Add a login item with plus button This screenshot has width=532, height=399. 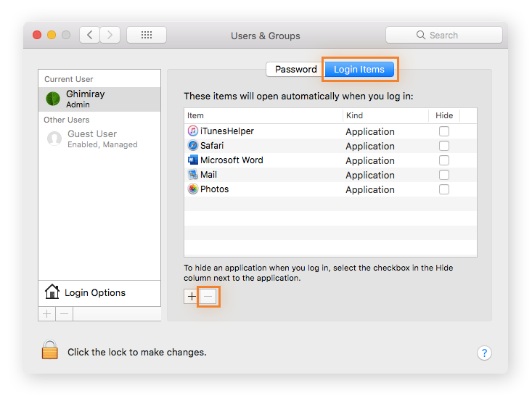coord(192,296)
